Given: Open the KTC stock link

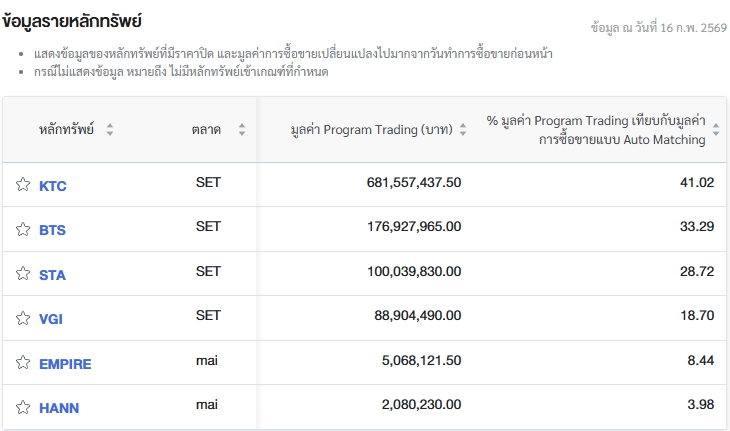Looking at the screenshot, I should coord(53,186).
